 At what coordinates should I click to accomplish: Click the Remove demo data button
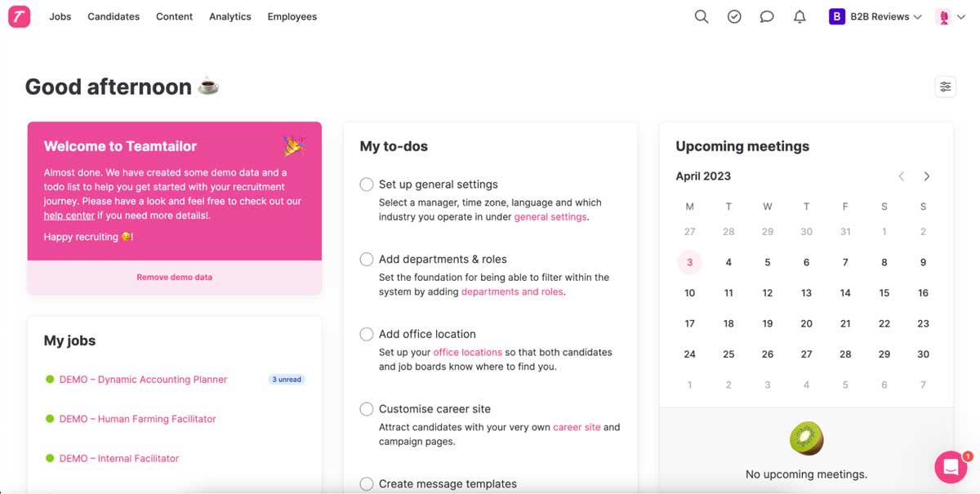174,276
